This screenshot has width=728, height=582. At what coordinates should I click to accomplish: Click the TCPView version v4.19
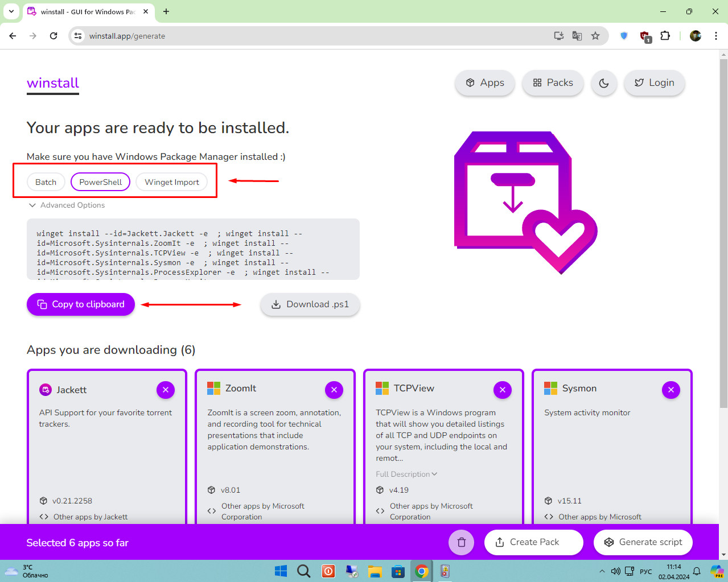point(399,490)
